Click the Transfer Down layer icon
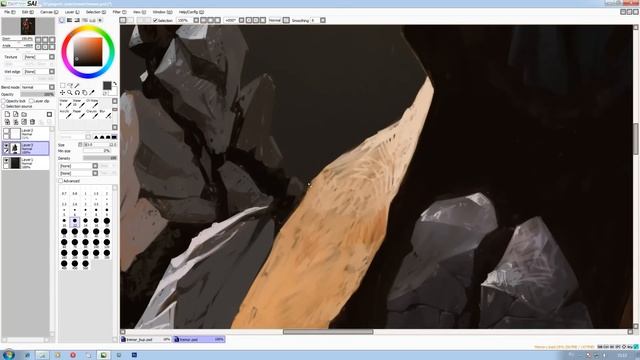Viewport: 640px width, 360px height. (7, 122)
